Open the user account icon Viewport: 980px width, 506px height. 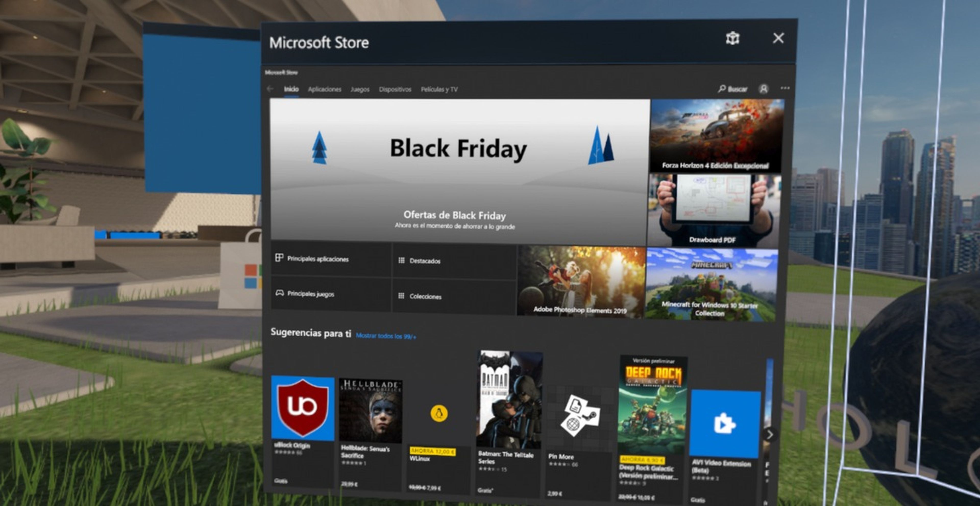(763, 89)
